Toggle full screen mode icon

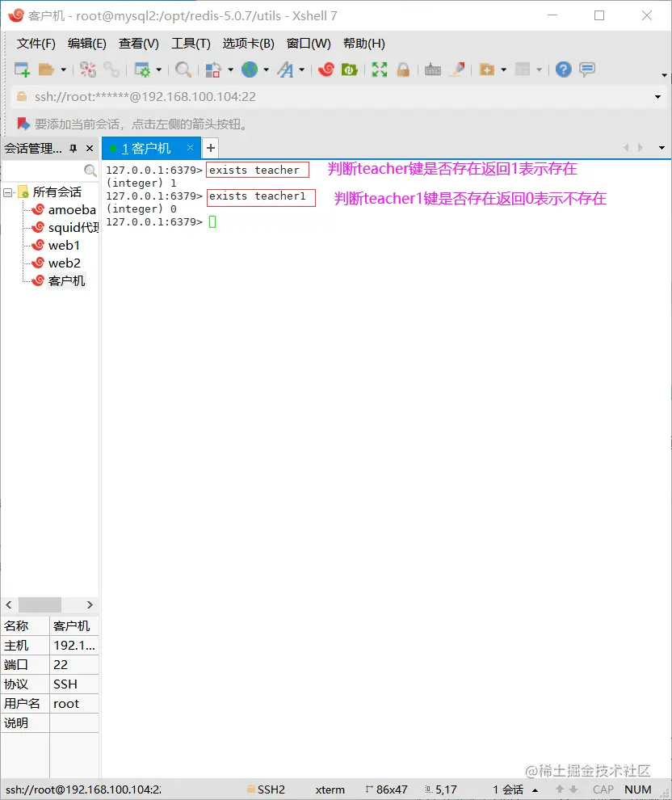(x=380, y=69)
